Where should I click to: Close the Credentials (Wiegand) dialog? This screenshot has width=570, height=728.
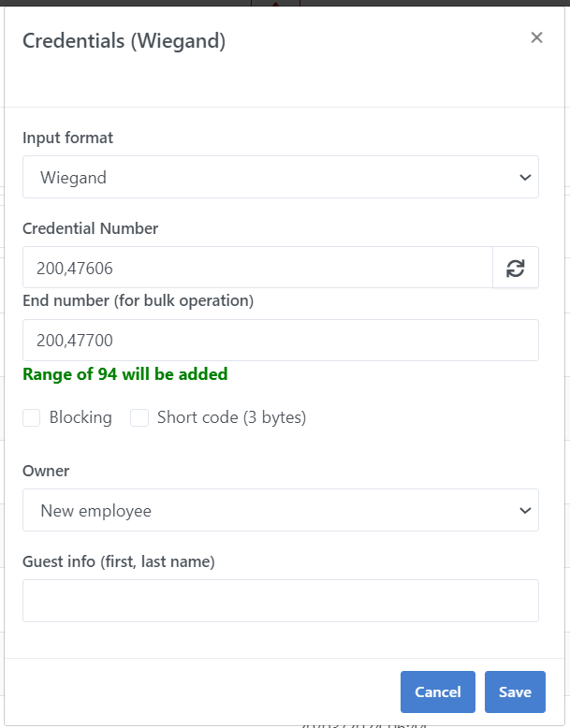536,37
